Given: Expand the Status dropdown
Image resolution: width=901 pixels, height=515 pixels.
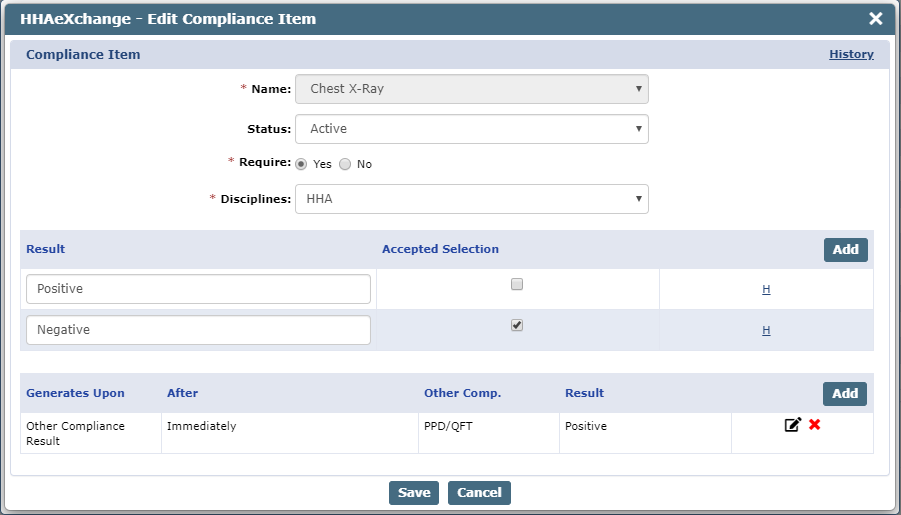Looking at the screenshot, I should click(471, 129).
